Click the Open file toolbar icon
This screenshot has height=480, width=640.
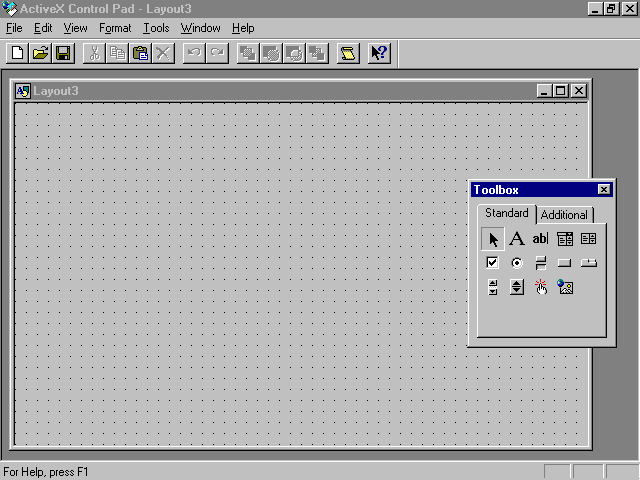(x=40, y=53)
